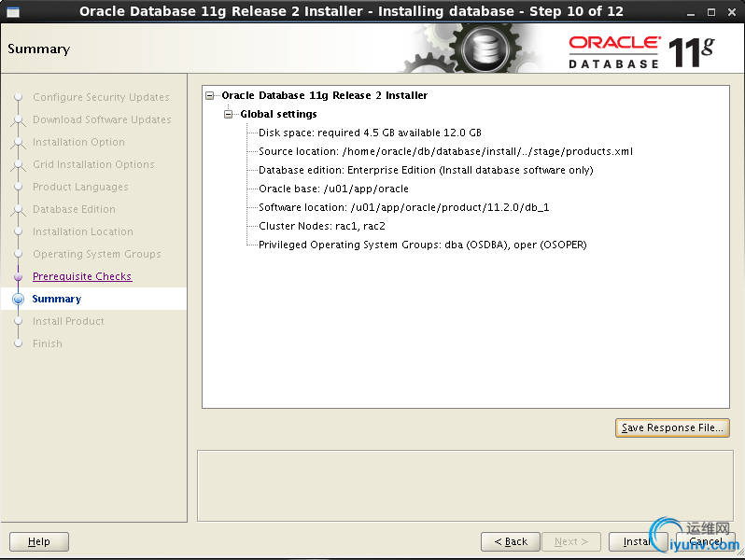Select the Disk space summary row
This screenshot has height=560, width=745.
click(370, 133)
